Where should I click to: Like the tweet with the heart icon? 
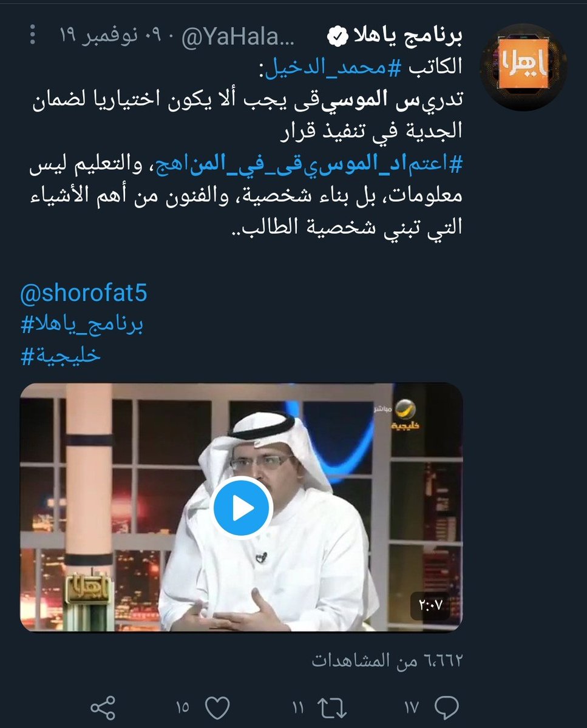point(218,707)
